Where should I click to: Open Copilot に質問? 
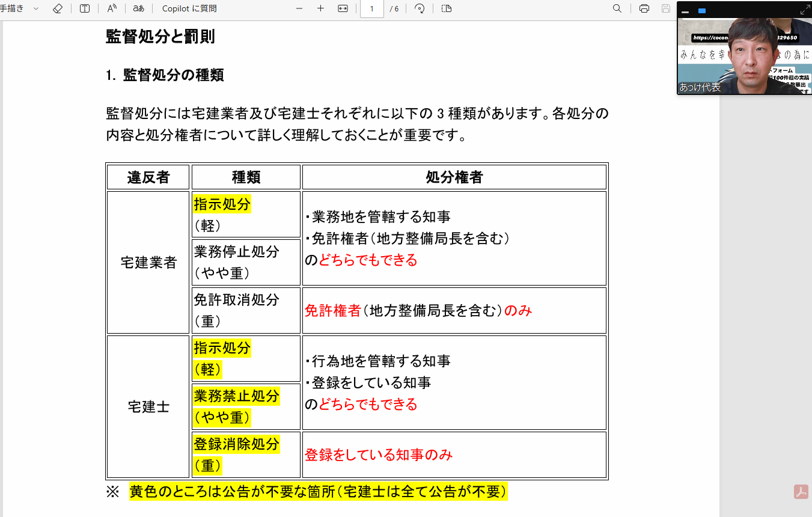coord(189,8)
